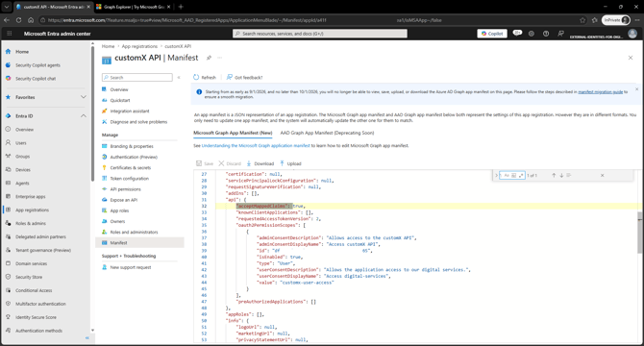This screenshot has height=346, width=644.
Task: Open the notifications icon in header
Action: click(517, 34)
